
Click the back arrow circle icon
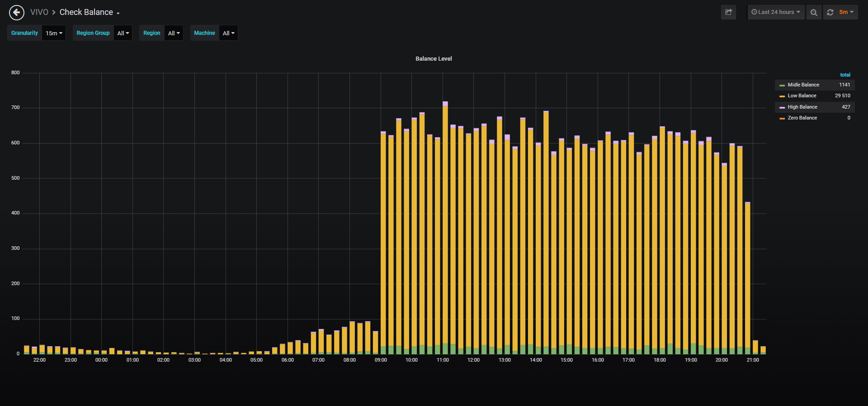17,13
